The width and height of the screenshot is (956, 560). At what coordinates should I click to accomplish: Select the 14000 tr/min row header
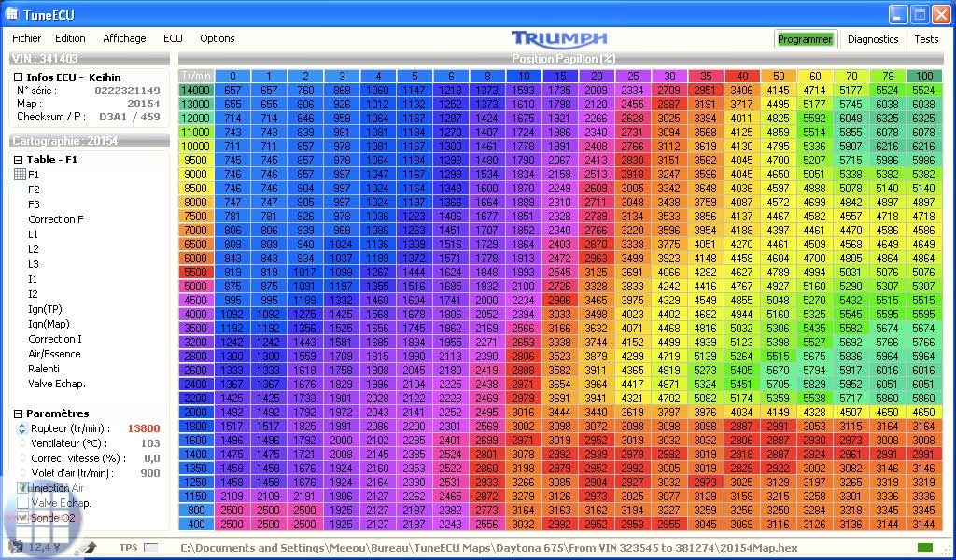point(196,91)
